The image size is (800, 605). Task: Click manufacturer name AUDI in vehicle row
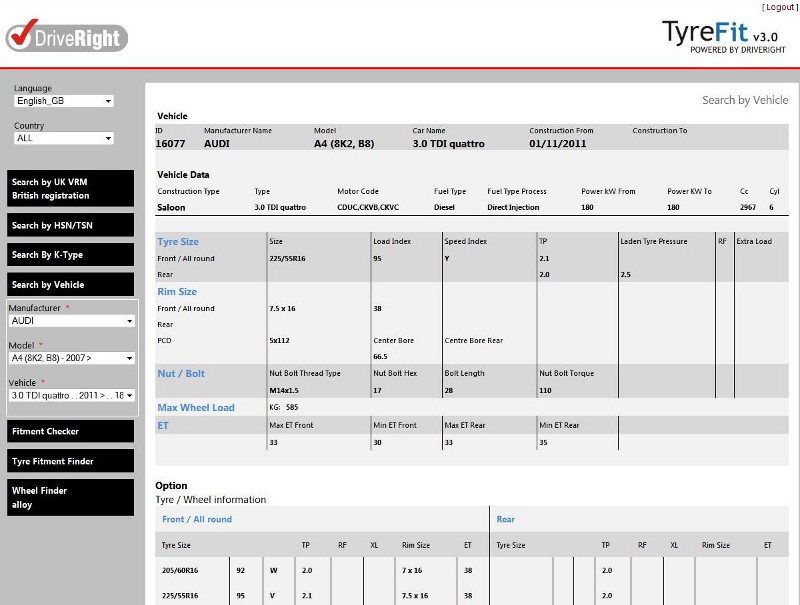tap(217, 144)
